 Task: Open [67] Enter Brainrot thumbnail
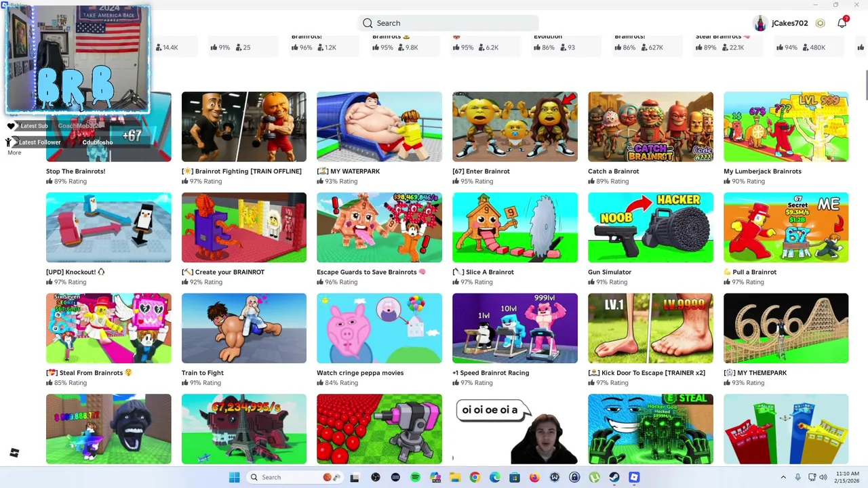pos(515,127)
